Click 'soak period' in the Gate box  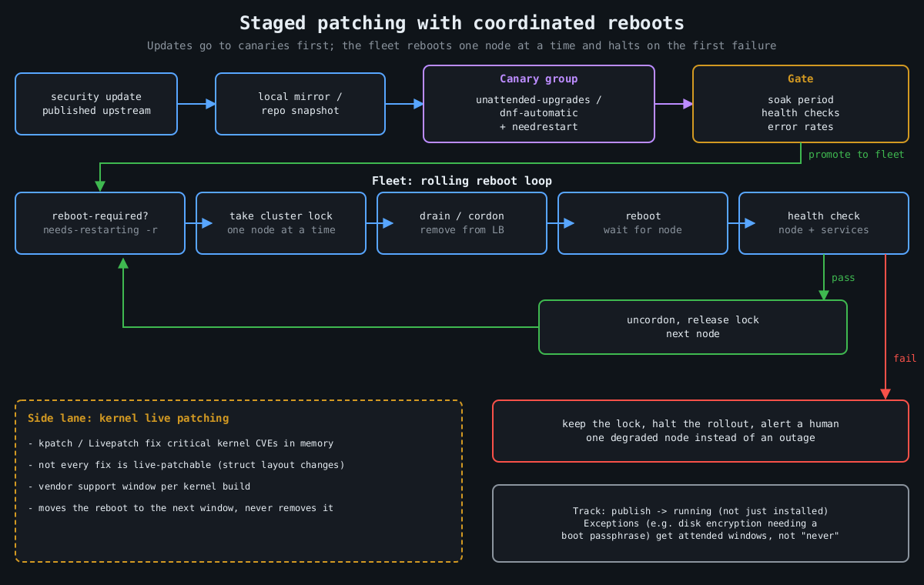tap(801, 100)
